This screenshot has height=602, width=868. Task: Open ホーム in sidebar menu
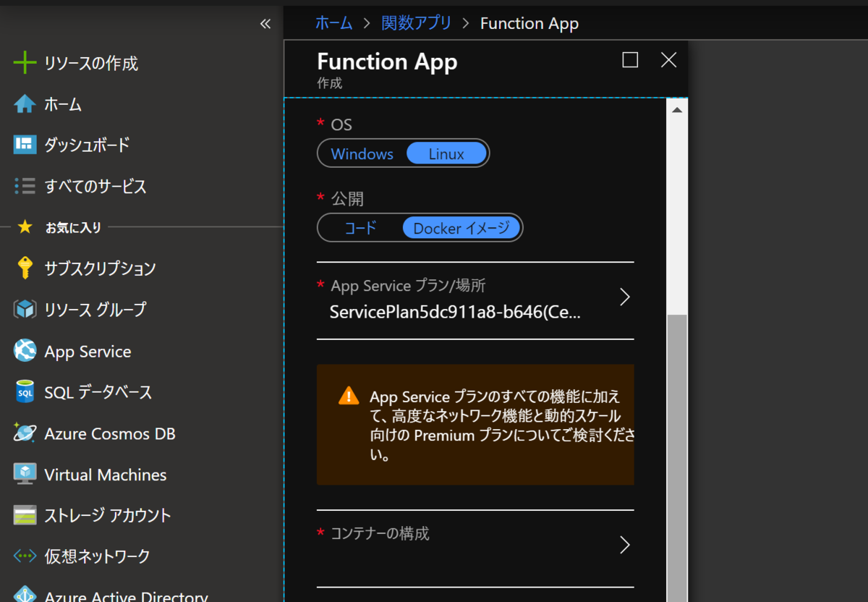click(x=63, y=104)
